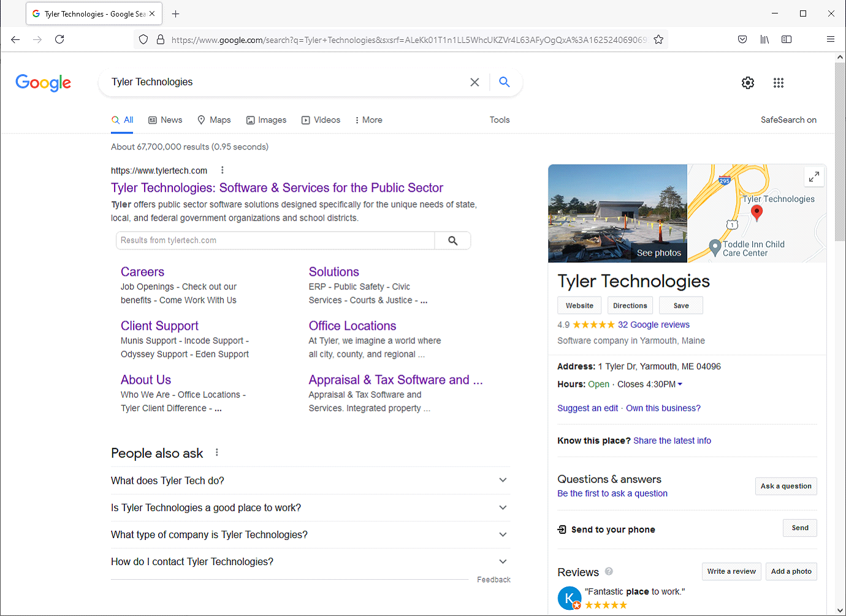Image resolution: width=846 pixels, height=616 pixels.
Task: Click the See photos thumbnail
Action: [x=617, y=213]
